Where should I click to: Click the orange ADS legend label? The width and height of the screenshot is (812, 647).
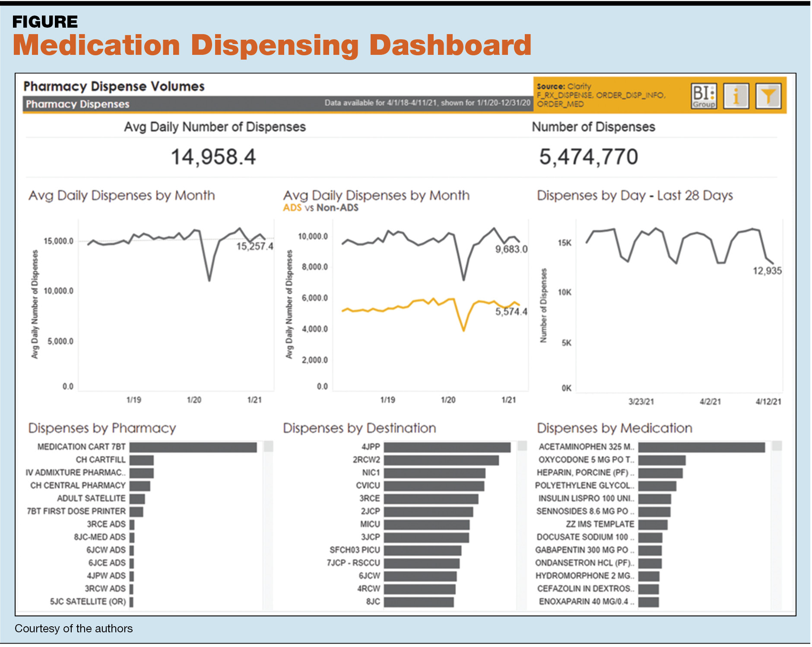pos(292,208)
